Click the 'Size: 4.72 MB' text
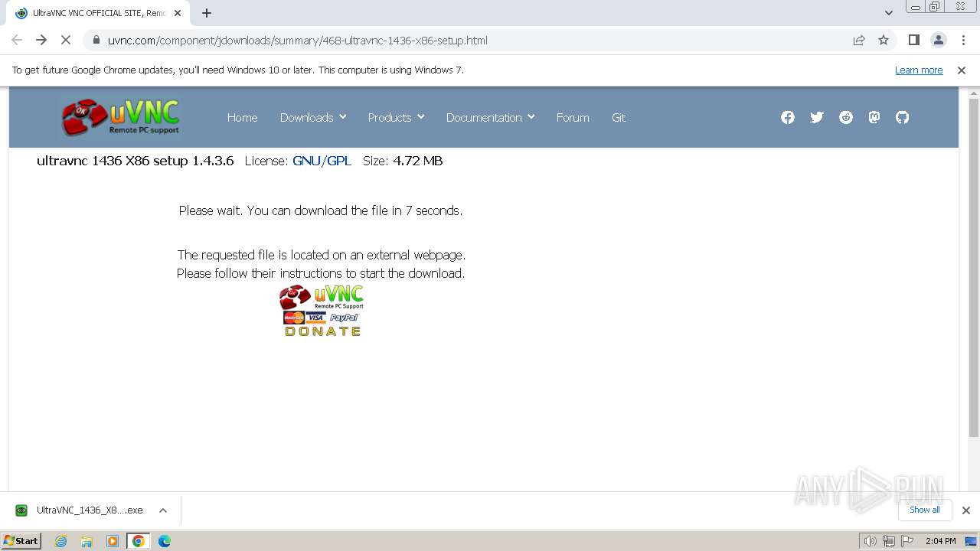 tap(403, 161)
